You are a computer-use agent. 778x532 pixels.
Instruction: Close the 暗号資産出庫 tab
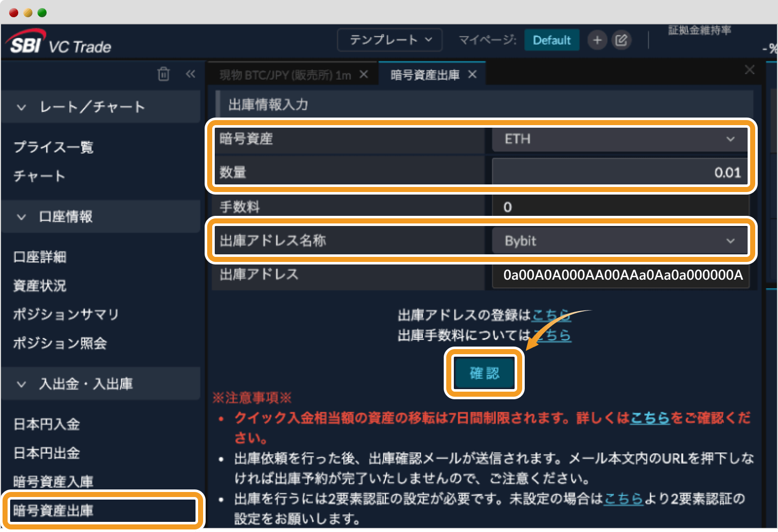(x=473, y=74)
